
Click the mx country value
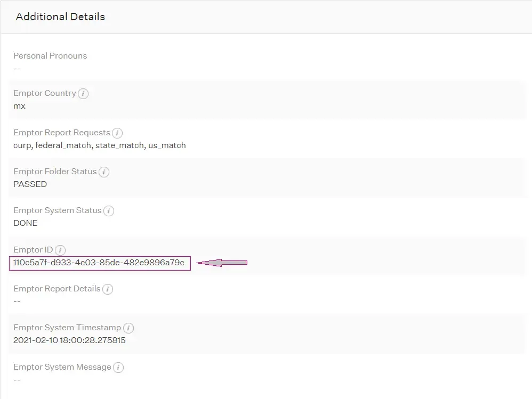pyautogui.click(x=19, y=105)
